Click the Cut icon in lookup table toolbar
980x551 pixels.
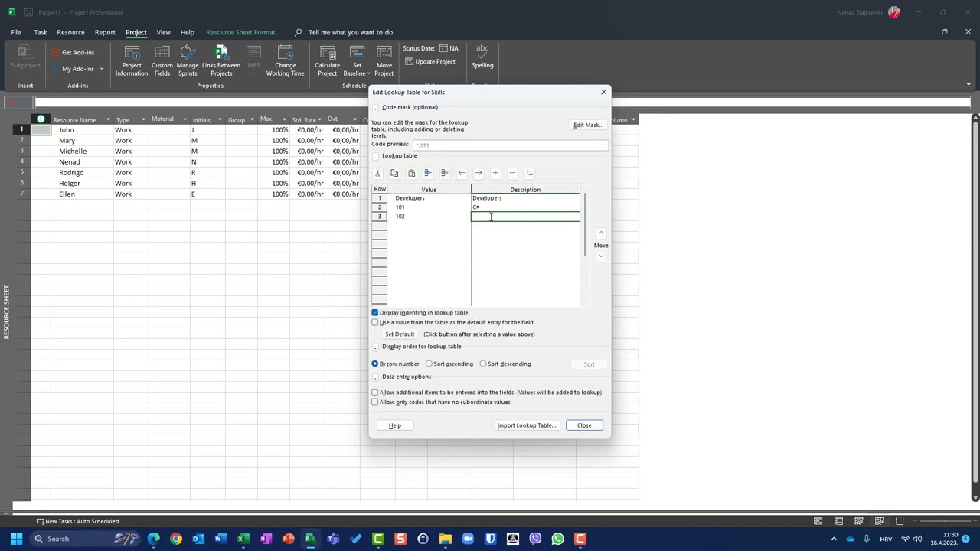click(x=377, y=174)
